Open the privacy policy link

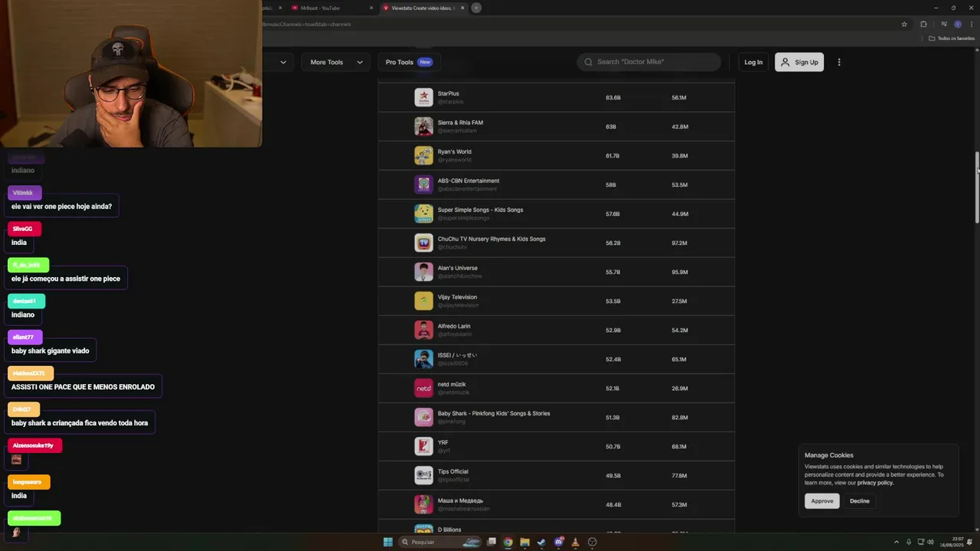point(875,483)
